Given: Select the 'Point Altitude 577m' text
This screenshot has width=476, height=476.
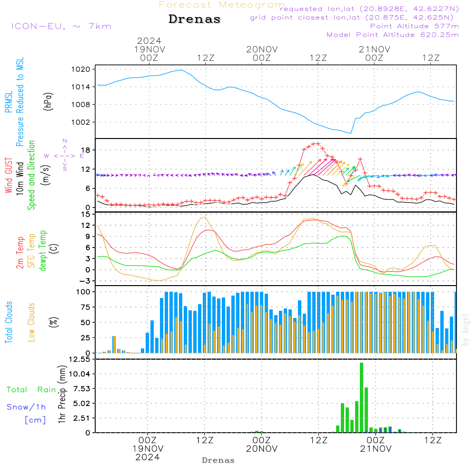Looking at the screenshot, I should click(x=414, y=26).
